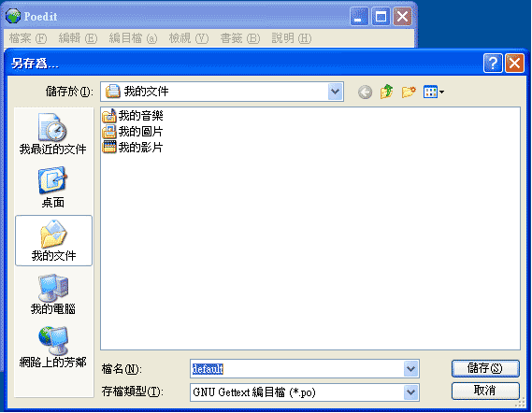Open the 編輯 menu in Poedit
This screenshot has height=413, width=532.
(78, 38)
